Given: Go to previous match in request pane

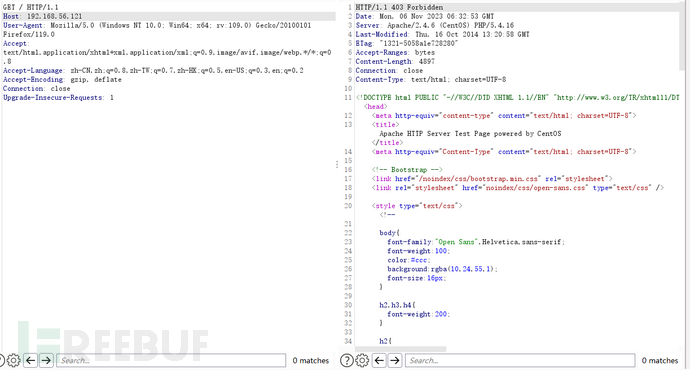Looking at the screenshot, I should [x=30, y=360].
